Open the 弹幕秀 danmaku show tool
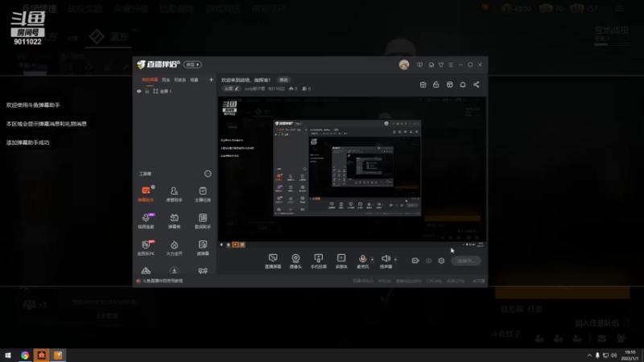Viewport: 644px width, 362px height. pos(174,220)
